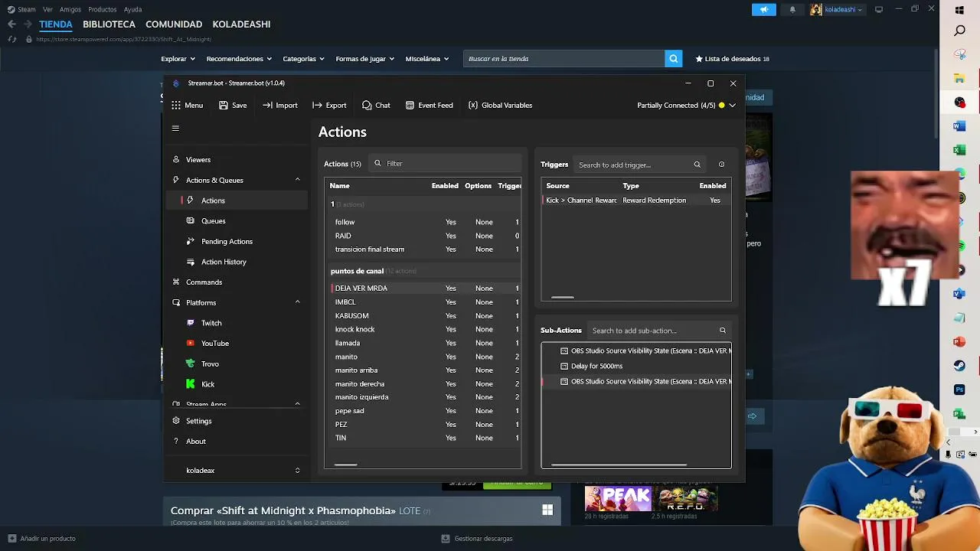Click the Queues icon in sidebar
Image resolution: width=980 pixels, height=551 pixels.
coord(191,221)
